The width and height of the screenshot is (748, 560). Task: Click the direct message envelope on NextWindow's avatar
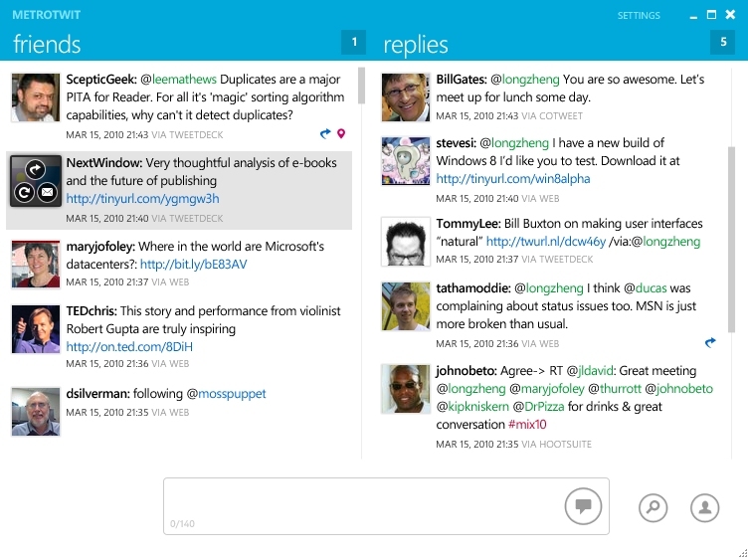(x=47, y=192)
